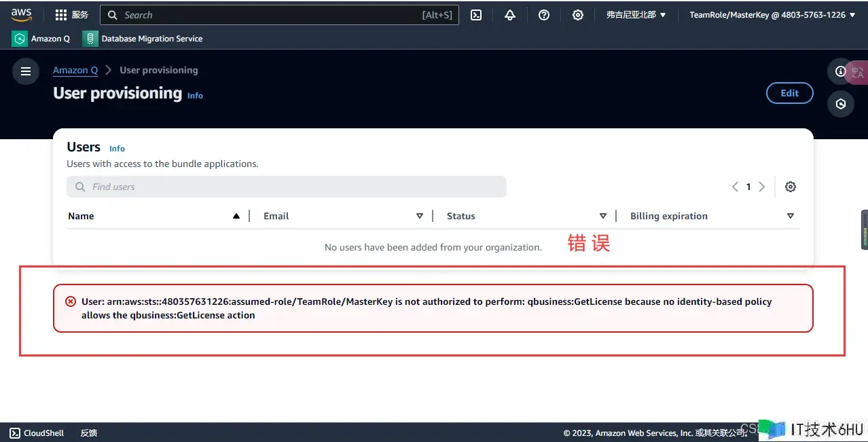Open the Database Migration Service shortcut

tap(143, 39)
